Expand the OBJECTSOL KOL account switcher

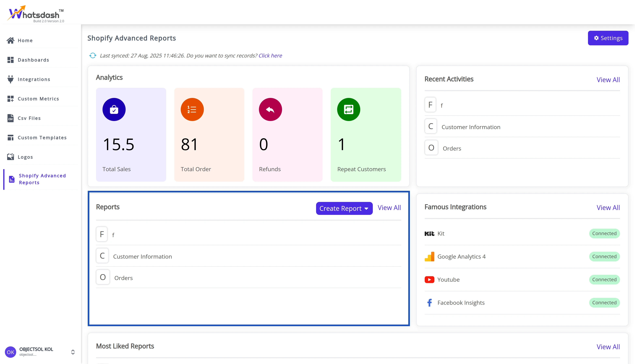point(73,352)
